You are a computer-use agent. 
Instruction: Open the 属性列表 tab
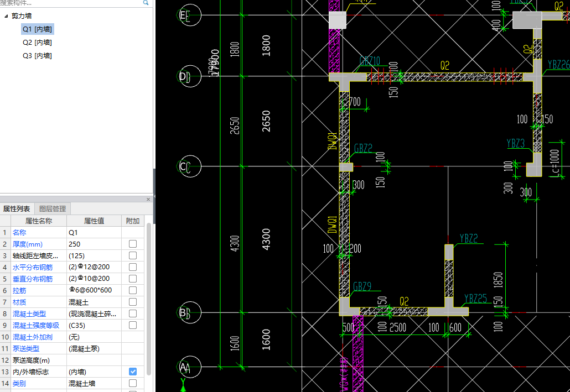pos(17,209)
